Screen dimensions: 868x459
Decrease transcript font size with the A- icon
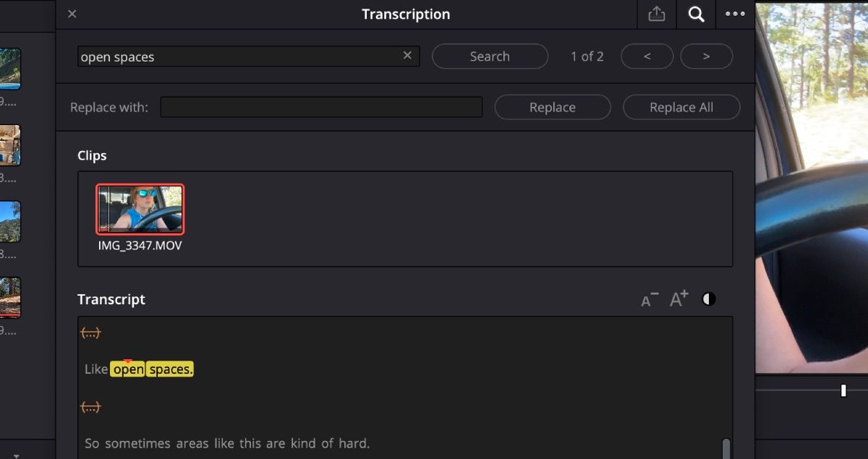click(649, 298)
